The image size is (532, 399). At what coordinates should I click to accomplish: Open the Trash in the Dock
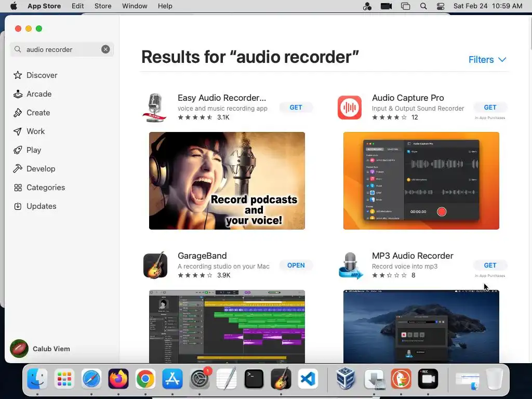coord(495,379)
